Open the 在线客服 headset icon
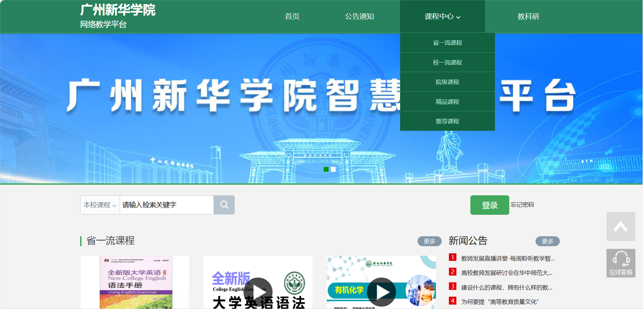 coord(621,263)
